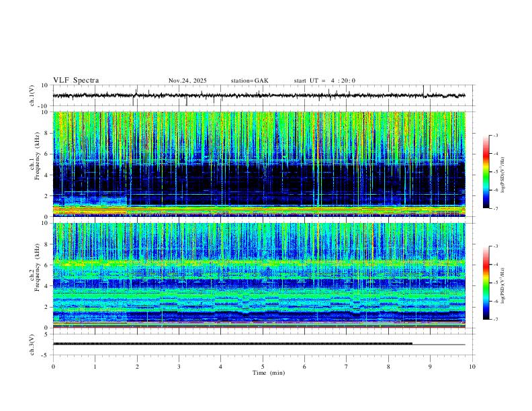Click the ch.2 colorbar 'log(PSD)(V²/Hz)' label
Viewport: 532px width, 411px height.
pyautogui.click(x=502, y=286)
